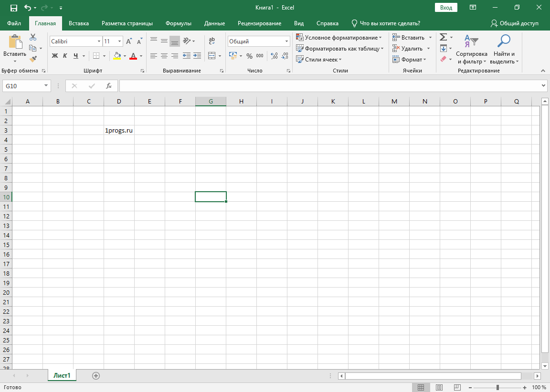Viewport: 550px width, 392px height.
Task: Expand the number format dropdown Общий
Action: click(286, 41)
